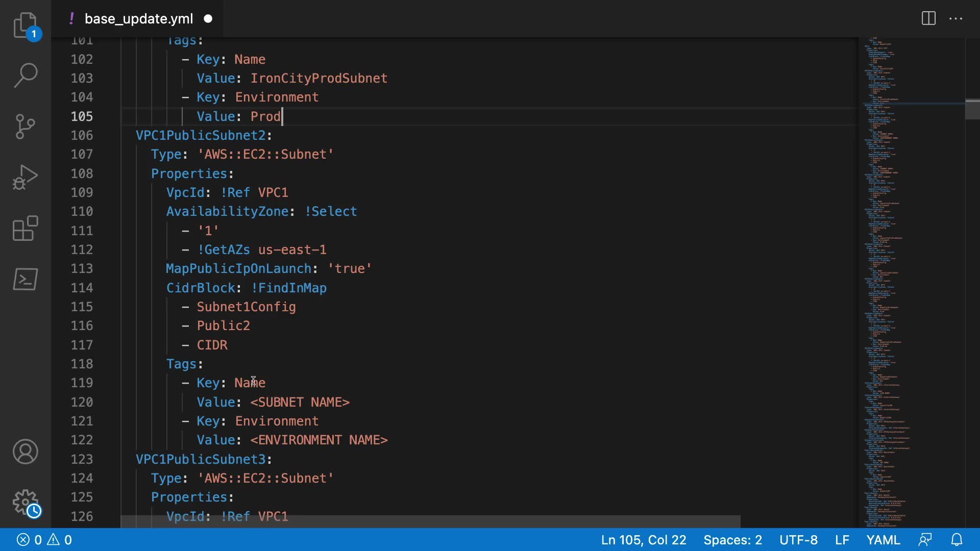Open Run and Debug view
Image resolution: width=980 pixels, height=551 pixels.
25,177
